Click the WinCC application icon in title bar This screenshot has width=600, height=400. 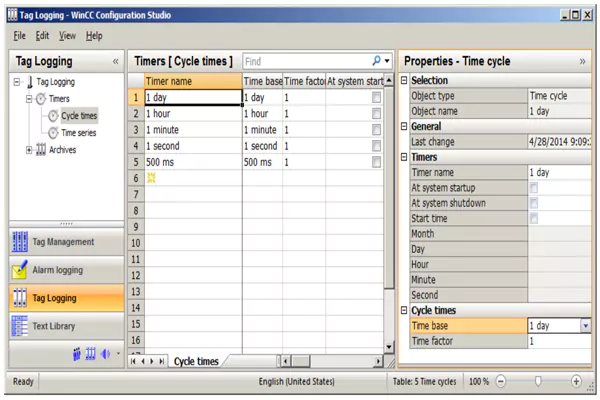coord(13,15)
